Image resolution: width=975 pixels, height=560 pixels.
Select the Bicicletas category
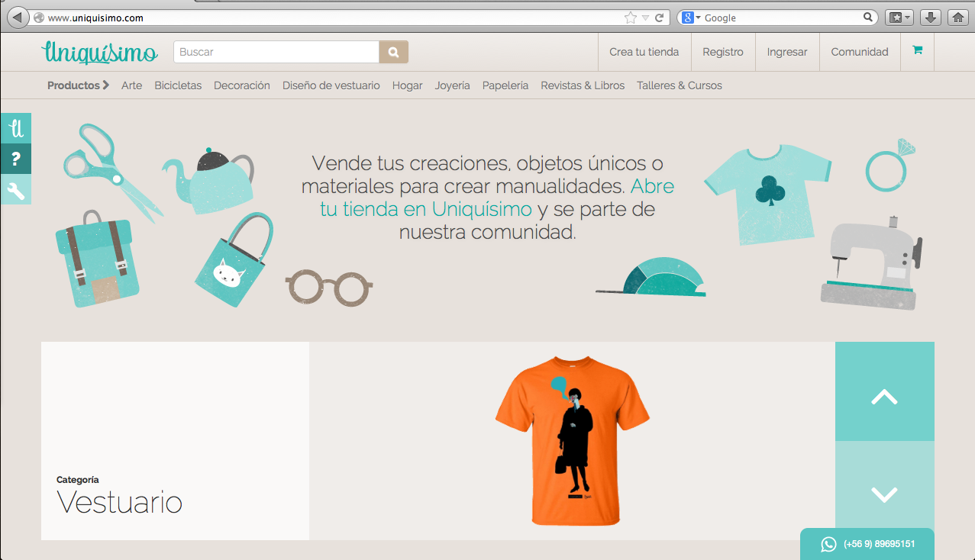tap(178, 85)
